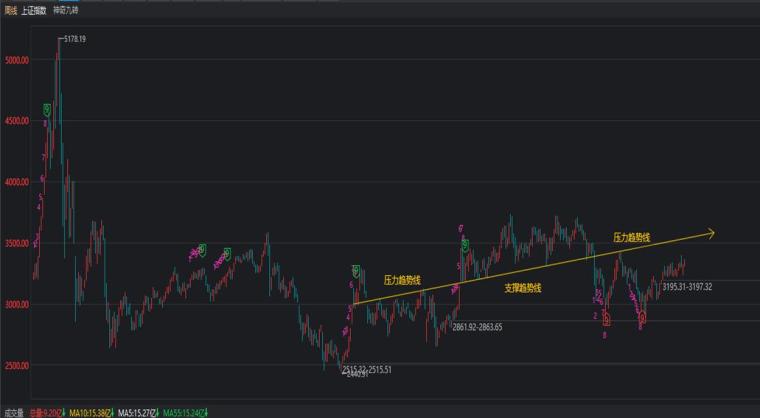The width and height of the screenshot is (760, 418).
Task: Select the 支撑趋势线 support trendline label
Action: point(522,287)
